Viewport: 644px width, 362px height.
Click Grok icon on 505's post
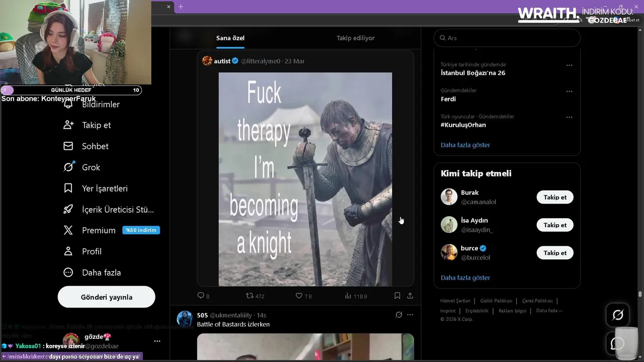[x=399, y=315]
